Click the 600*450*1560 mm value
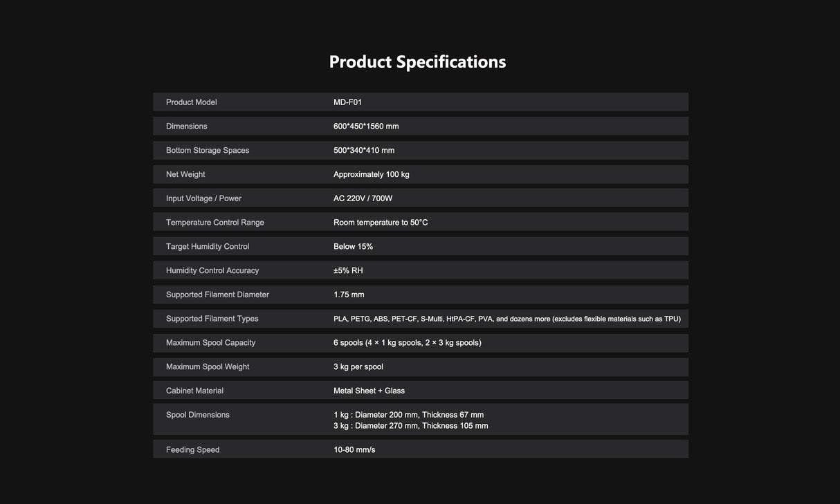 [x=366, y=127]
